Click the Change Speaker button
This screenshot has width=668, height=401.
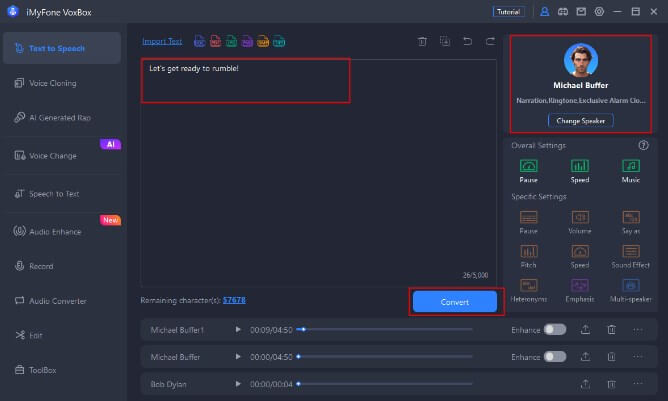(x=580, y=121)
